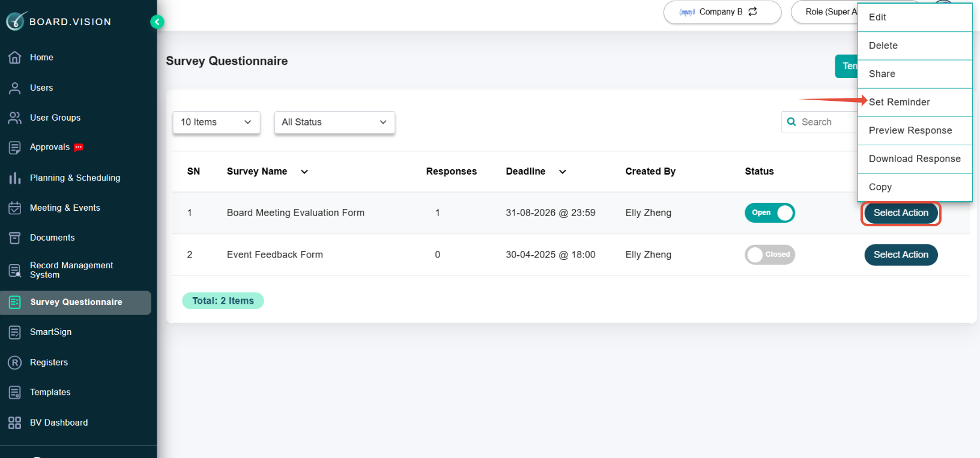Viewport: 980px width, 458px height.
Task: Open Select Action for Board Meeting Evaluation Form
Action: pyautogui.click(x=901, y=213)
